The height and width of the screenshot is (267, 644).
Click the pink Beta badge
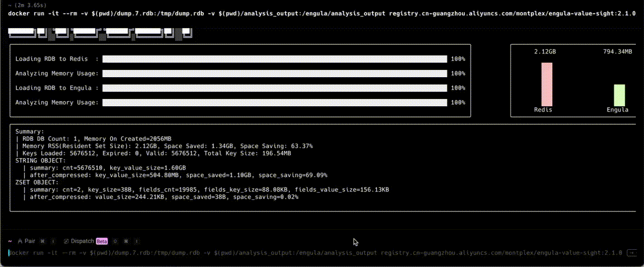tap(101, 241)
